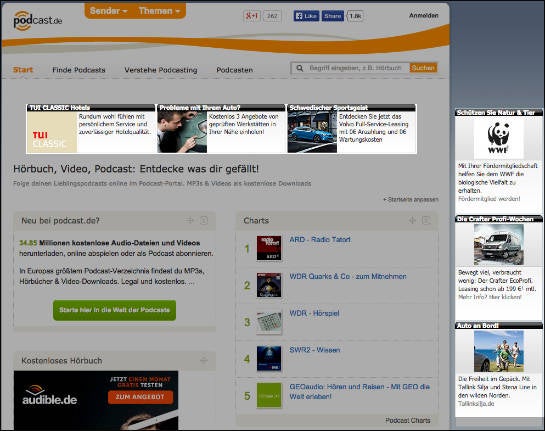Click Mehr Info? Hier klicken! link
Viewport: 545px width, 431px height.
[x=490, y=297]
